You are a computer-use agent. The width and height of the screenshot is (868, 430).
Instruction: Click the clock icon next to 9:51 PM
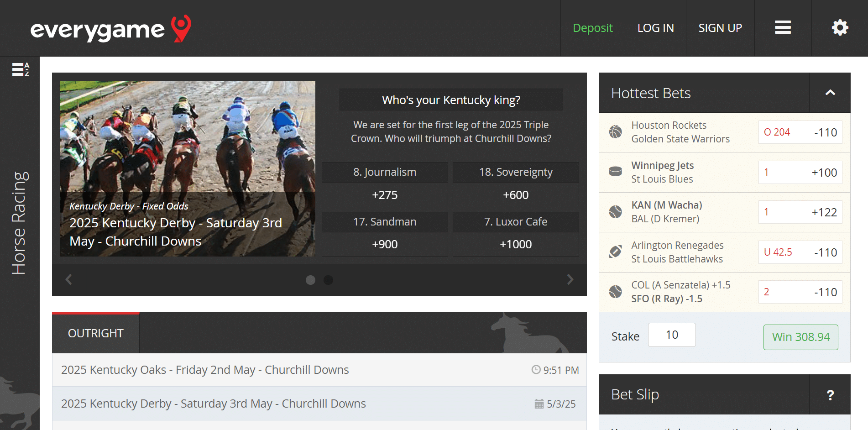coord(536,370)
